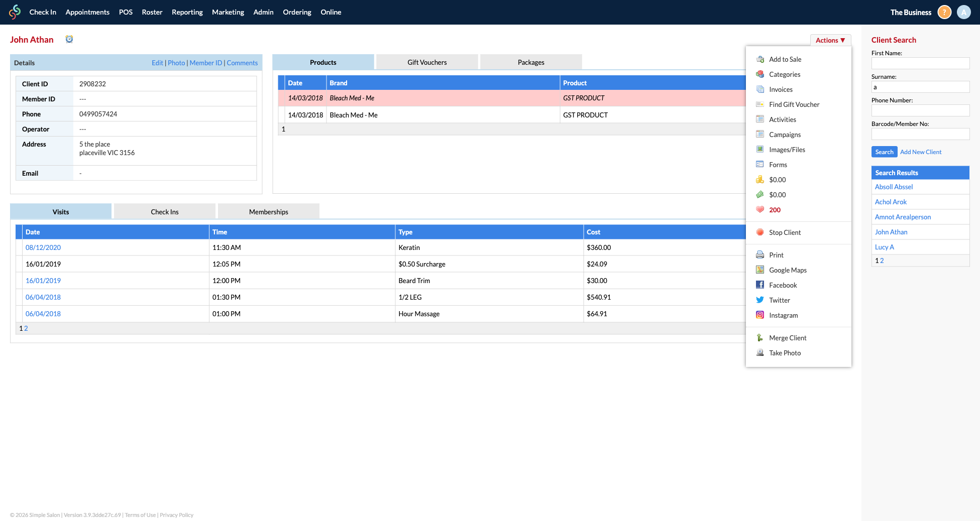Open the Memberships tab
The width and height of the screenshot is (980, 521).
pyautogui.click(x=268, y=211)
